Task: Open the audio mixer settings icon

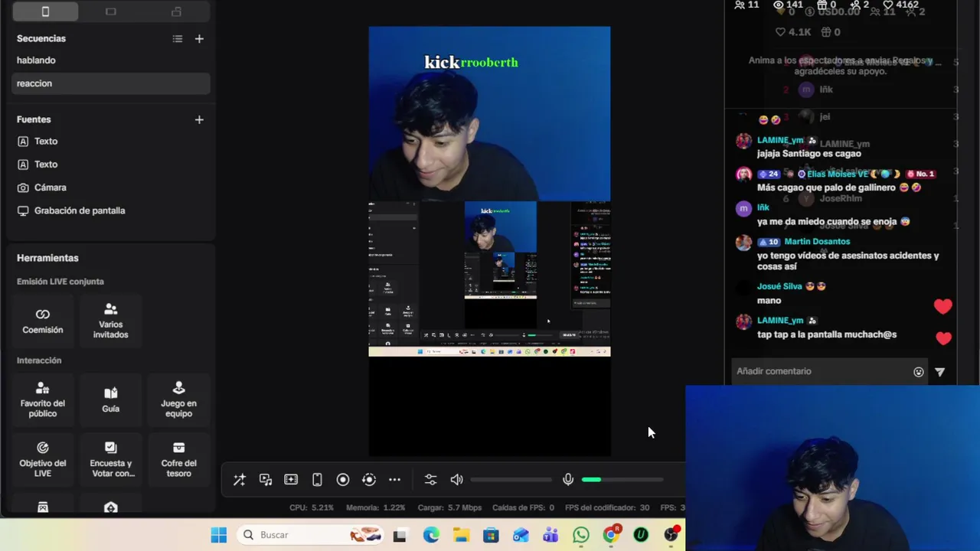Action: [x=430, y=480]
